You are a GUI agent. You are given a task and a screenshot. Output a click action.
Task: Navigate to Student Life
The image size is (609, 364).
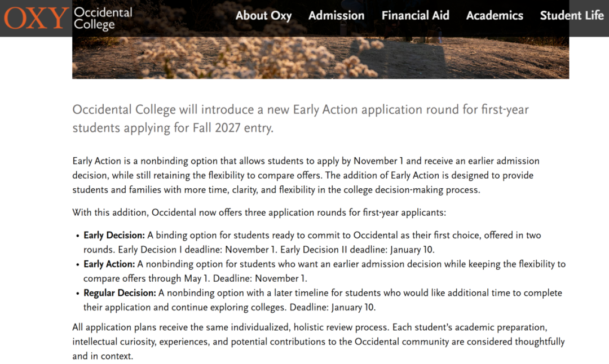tap(571, 16)
